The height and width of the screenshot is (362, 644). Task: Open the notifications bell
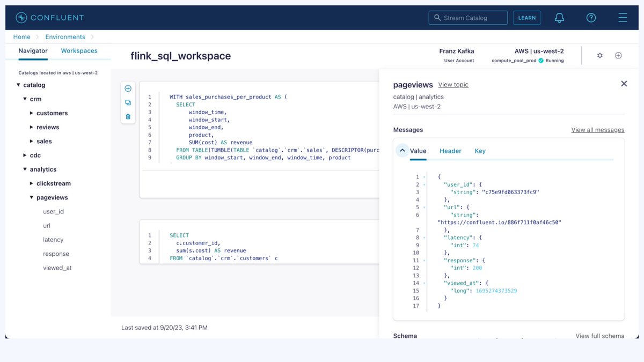click(559, 18)
